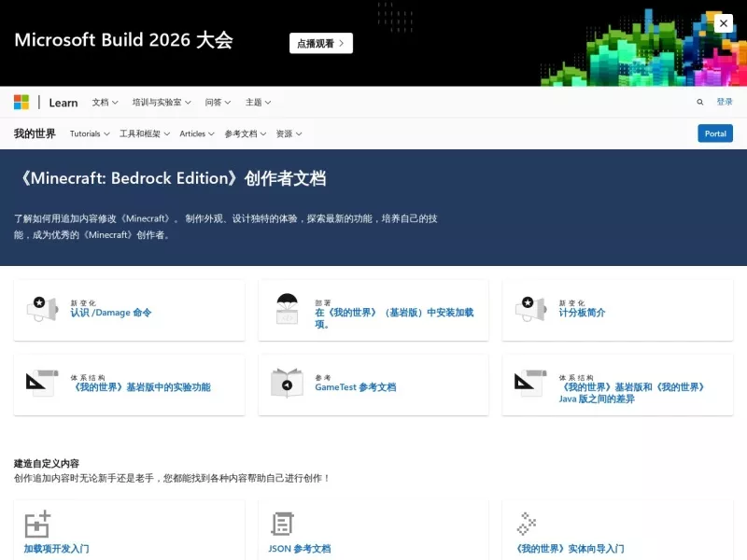Screen dimensions: 747x560
Task: Open the 参考文档 dropdown
Action: click(246, 133)
